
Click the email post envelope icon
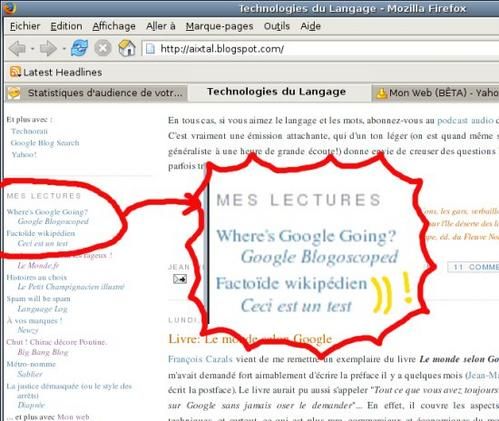tap(180, 279)
